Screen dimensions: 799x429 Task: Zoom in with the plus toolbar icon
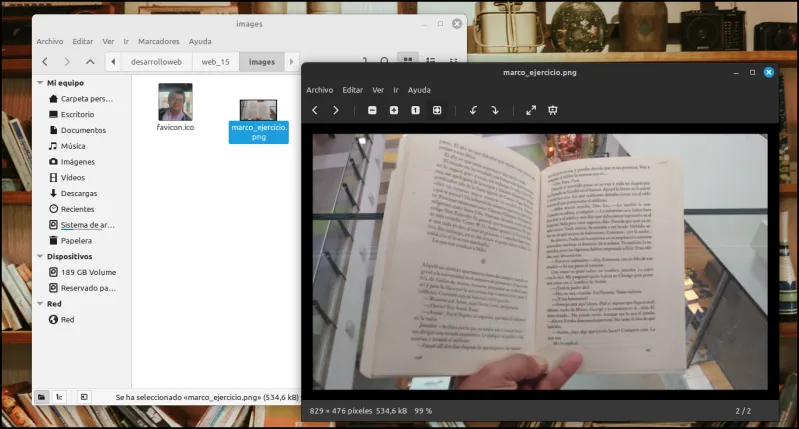pos(394,110)
